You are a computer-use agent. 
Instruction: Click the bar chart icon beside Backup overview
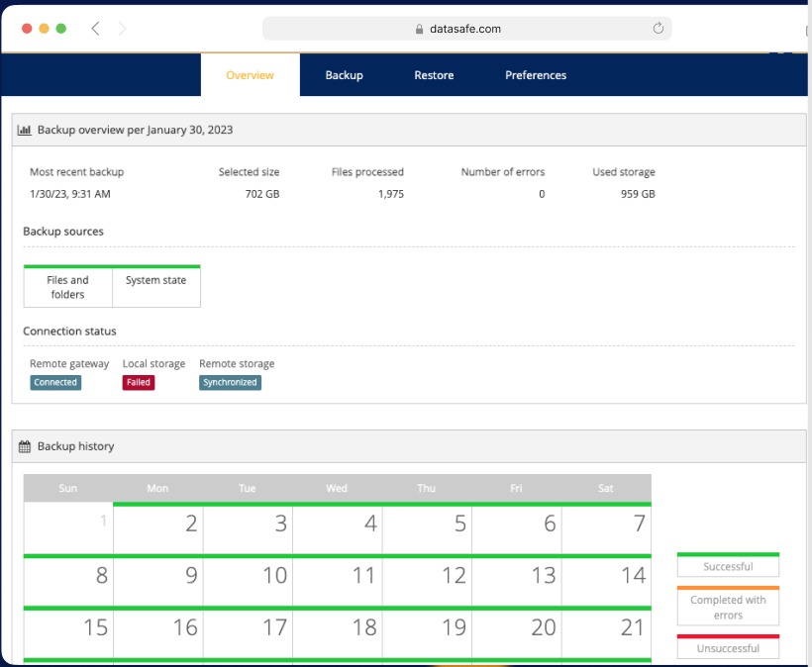[x=24, y=130]
